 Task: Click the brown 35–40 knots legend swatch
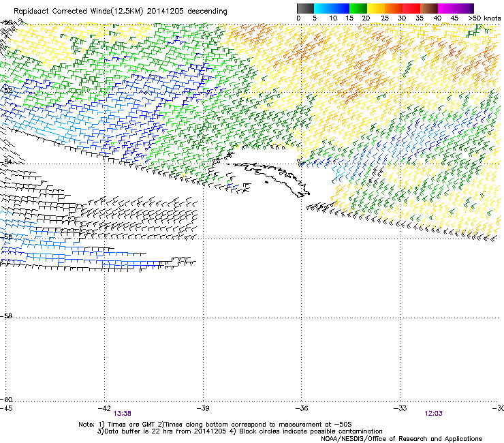click(x=429, y=8)
